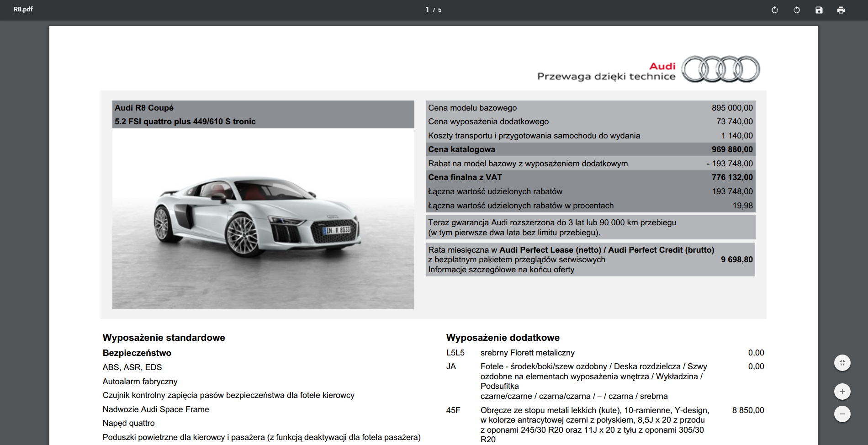This screenshot has height=445, width=868.
Task: Click the 'Cena finalna z VAT' label
Action: click(465, 177)
